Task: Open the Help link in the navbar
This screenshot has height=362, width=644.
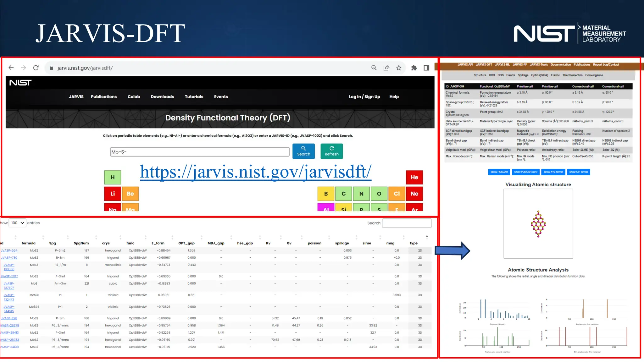Action: 394,96
